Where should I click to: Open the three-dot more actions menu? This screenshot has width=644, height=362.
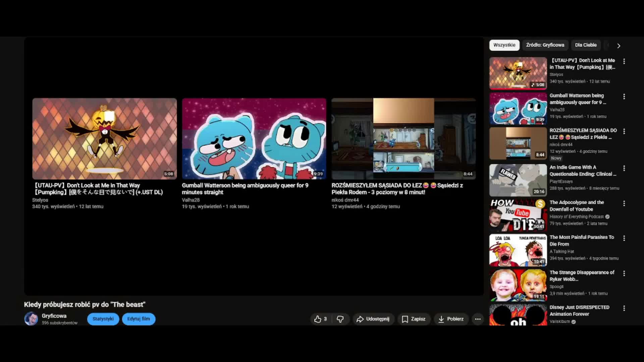point(478,319)
